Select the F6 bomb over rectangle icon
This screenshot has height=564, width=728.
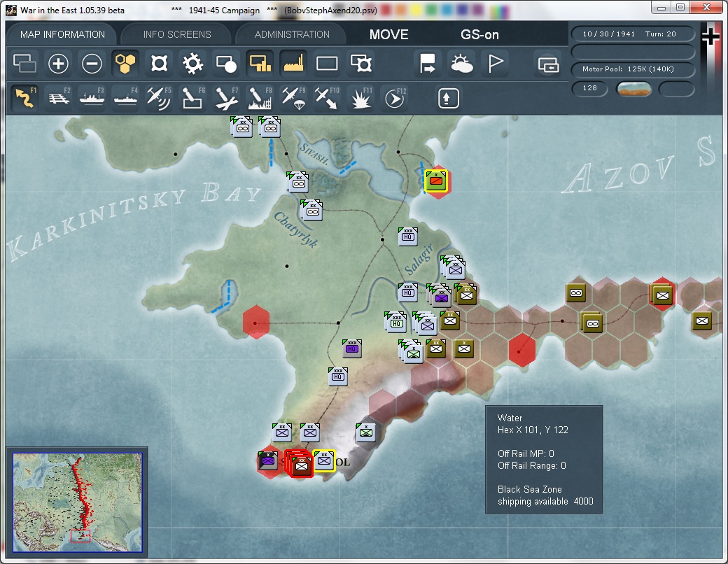[192, 98]
